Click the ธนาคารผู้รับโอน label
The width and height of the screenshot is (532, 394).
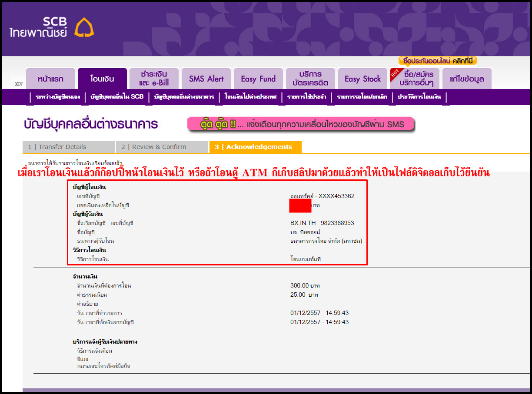96,241
